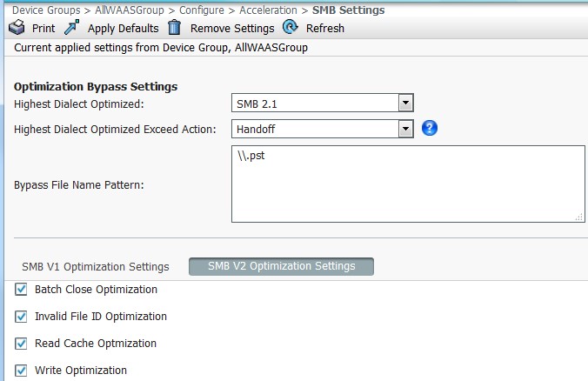
Task: Open AllWAASGroup breadcrumb link
Action: pos(130,10)
